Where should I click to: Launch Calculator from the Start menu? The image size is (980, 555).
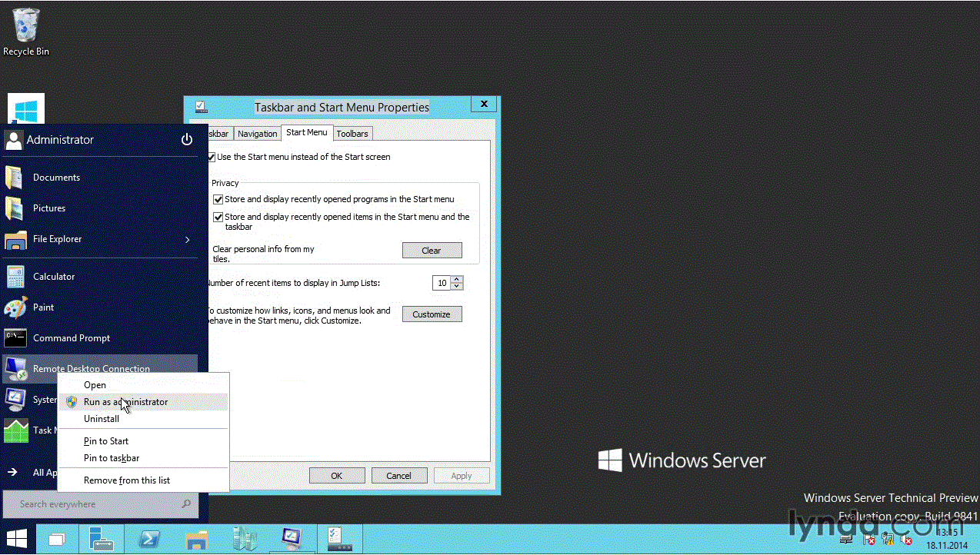[100, 277]
